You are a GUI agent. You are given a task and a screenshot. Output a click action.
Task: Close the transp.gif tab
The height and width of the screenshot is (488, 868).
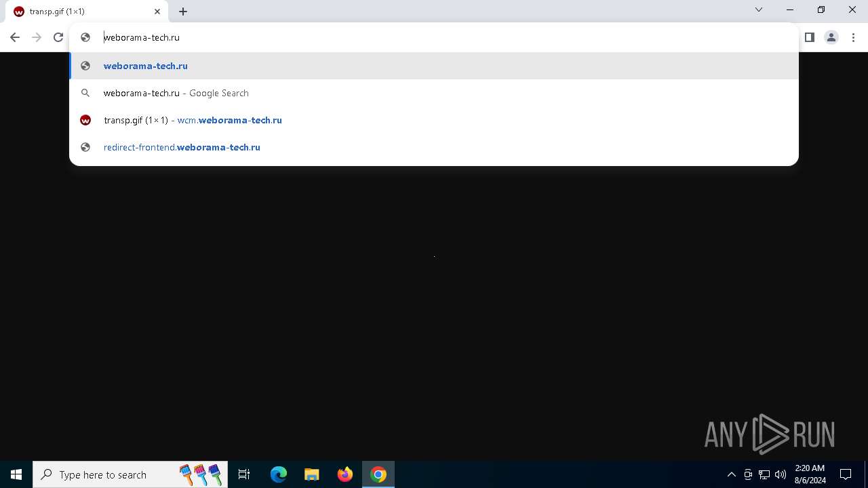coord(157,12)
